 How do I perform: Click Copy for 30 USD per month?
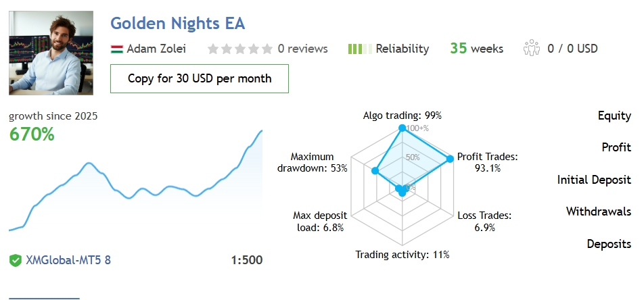coord(200,78)
